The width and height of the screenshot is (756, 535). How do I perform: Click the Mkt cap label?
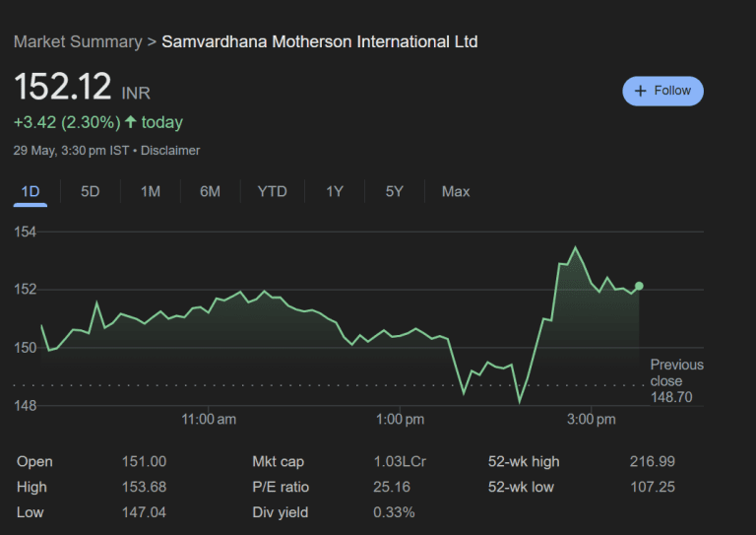pyautogui.click(x=279, y=462)
